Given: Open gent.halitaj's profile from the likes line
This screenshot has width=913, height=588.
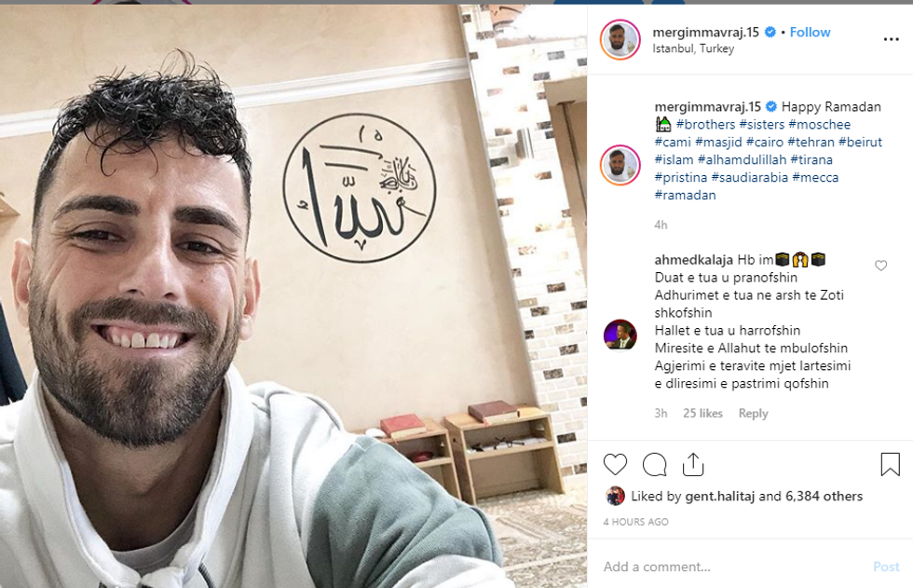Looking at the screenshot, I should [719, 496].
